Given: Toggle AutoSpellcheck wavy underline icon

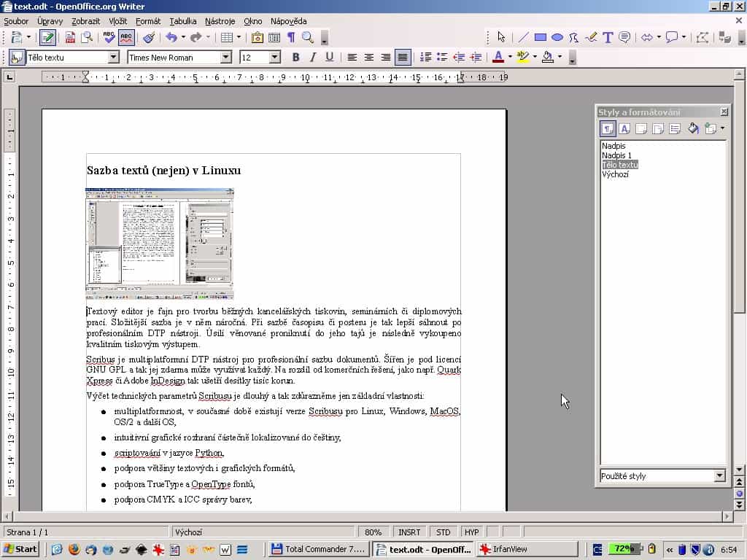Looking at the screenshot, I should (126, 38).
